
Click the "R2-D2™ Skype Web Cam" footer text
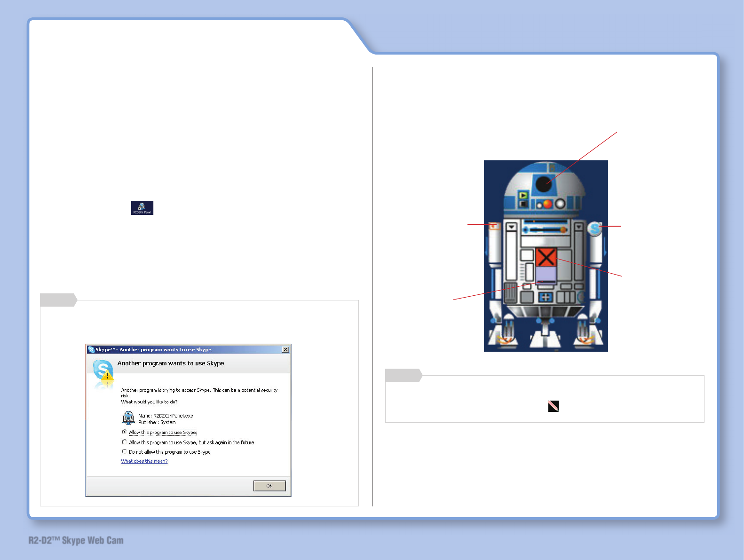[76, 541]
